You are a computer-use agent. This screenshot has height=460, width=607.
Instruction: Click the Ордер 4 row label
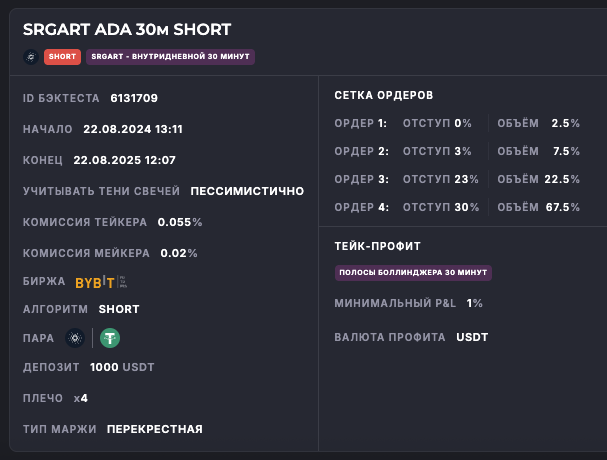pos(361,207)
